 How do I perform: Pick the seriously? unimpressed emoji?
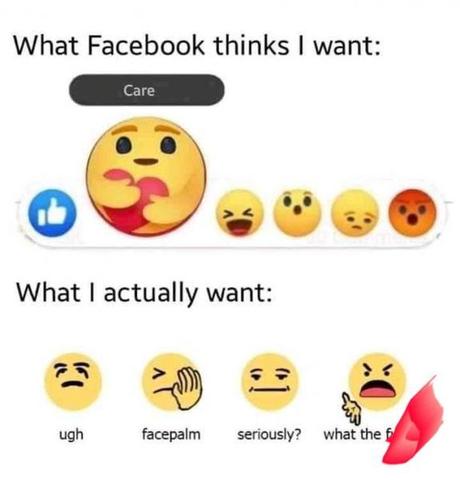pyautogui.click(x=270, y=382)
